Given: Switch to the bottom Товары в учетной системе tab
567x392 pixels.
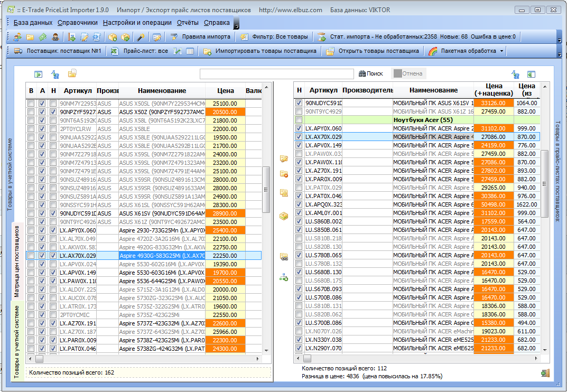Looking at the screenshot, I should pyautogui.click(x=17, y=341).
